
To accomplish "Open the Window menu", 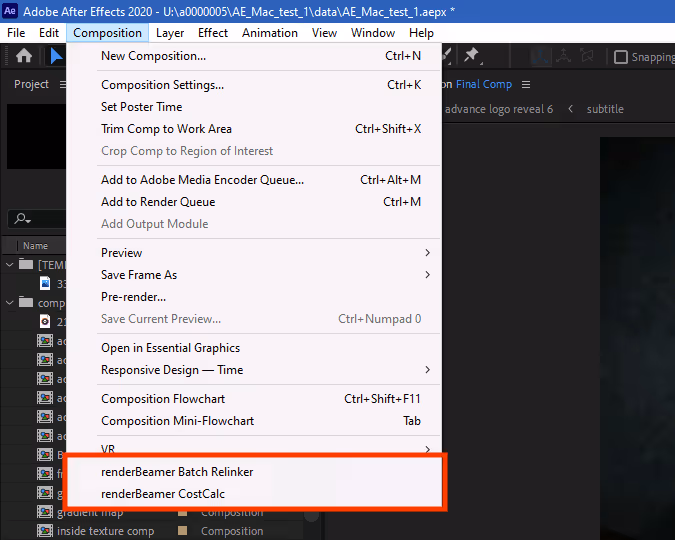I will [373, 33].
